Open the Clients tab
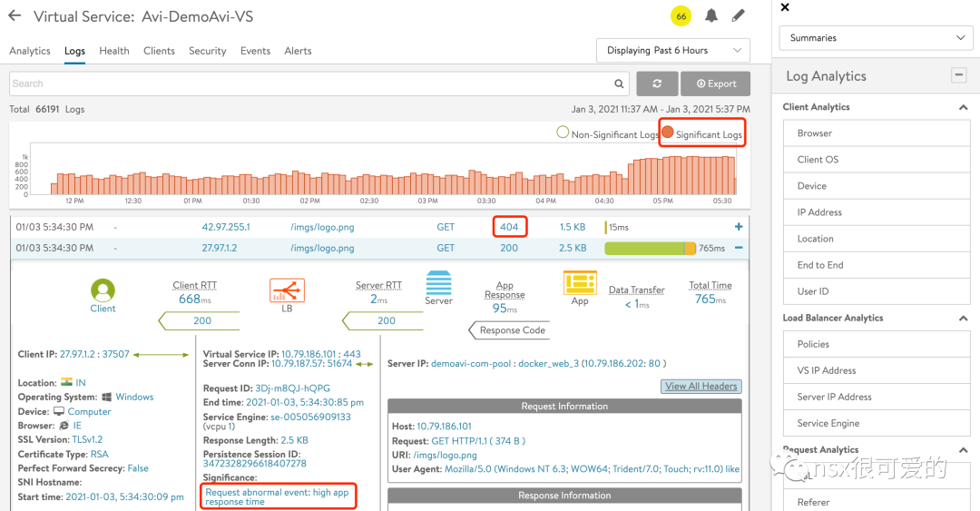The width and height of the screenshot is (980, 511). pyautogui.click(x=159, y=51)
